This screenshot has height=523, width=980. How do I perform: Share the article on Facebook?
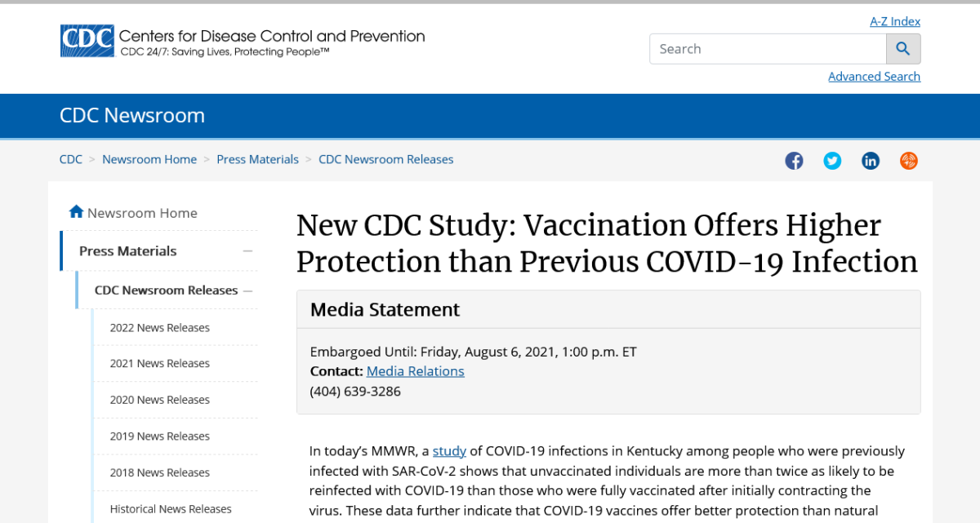pyautogui.click(x=794, y=161)
